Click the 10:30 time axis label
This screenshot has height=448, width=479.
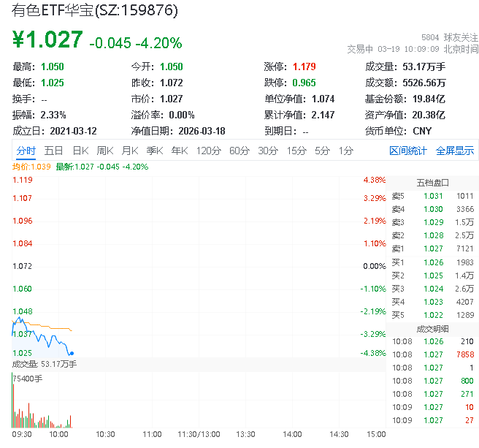(x=105, y=434)
